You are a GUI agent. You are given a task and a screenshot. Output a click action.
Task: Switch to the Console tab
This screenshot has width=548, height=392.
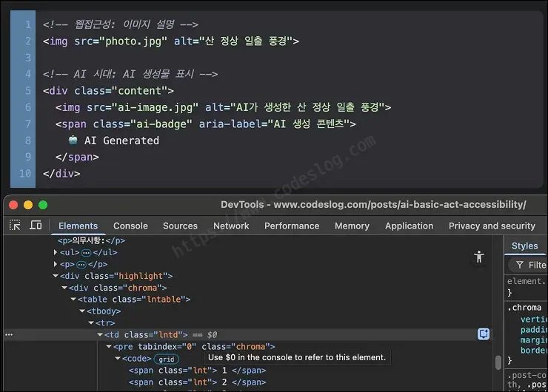point(130,226)
